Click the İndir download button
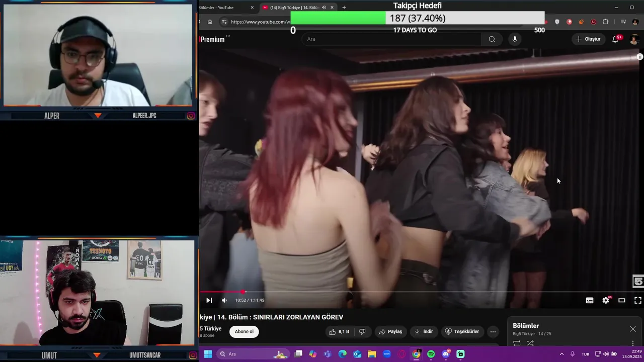Screen dimensions: 644x362 pyautogui.click(x=424, y=332)
